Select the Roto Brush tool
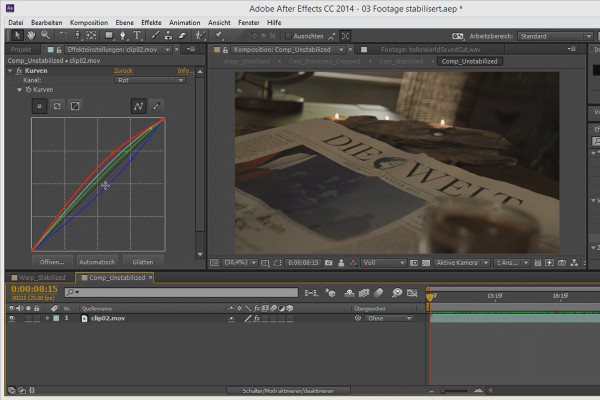Screen dimensions: 600x400 [200, 36]
